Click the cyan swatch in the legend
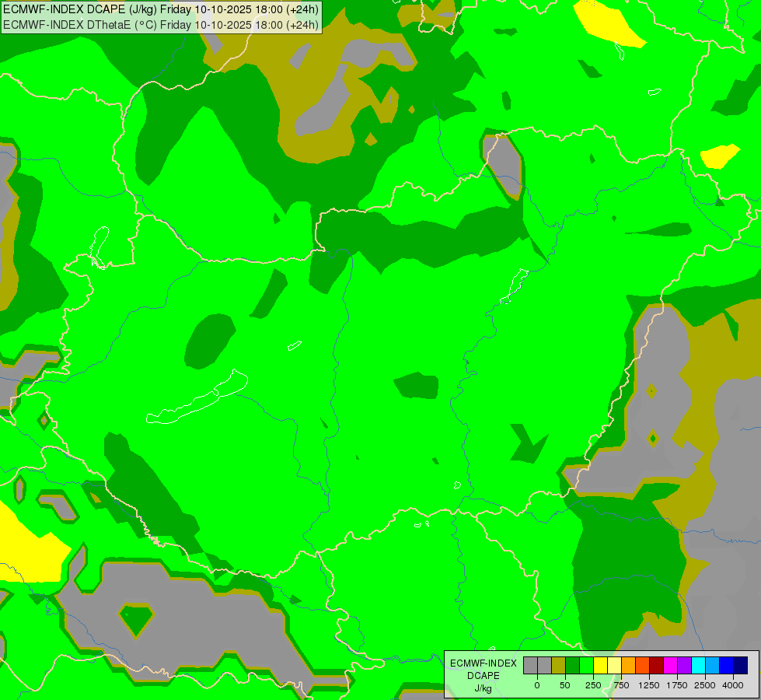The image size is (761, 700). coord(698,665)
